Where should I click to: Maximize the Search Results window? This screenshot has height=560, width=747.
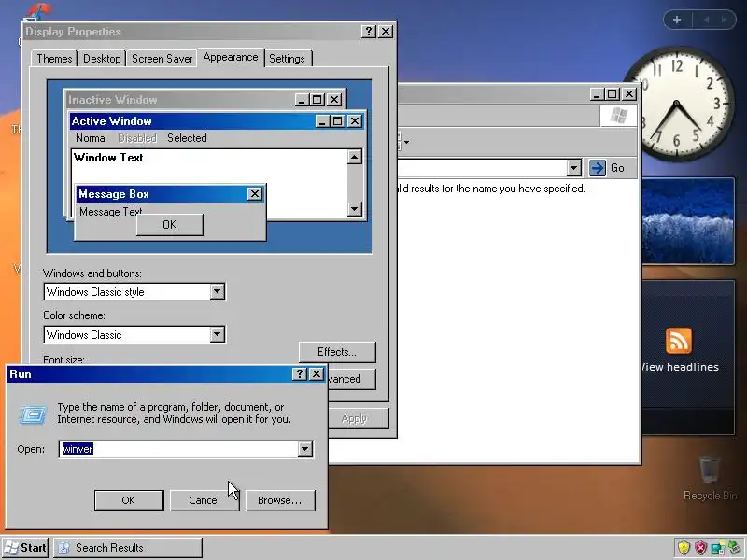[613, 94]
